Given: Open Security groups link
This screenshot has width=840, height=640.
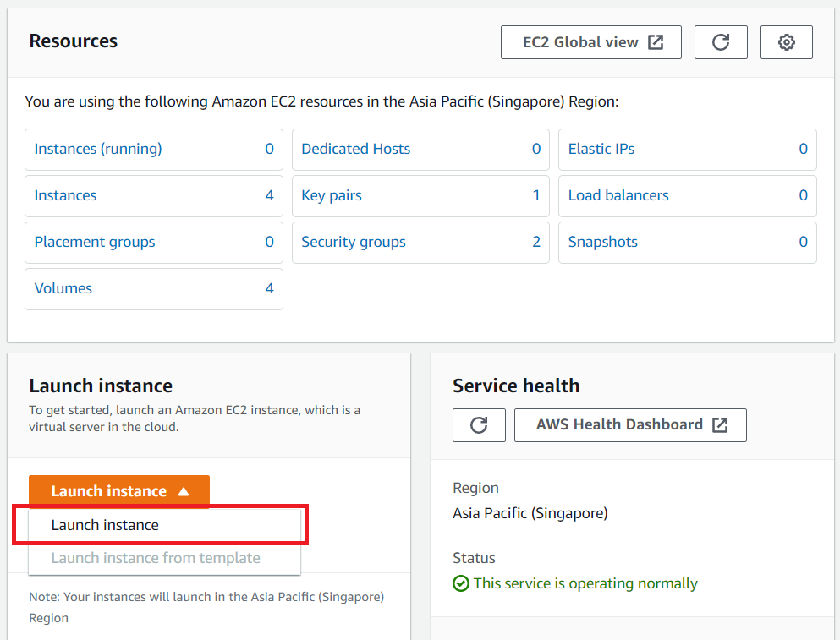Looking at the screenshot, I should coord(354,242).
